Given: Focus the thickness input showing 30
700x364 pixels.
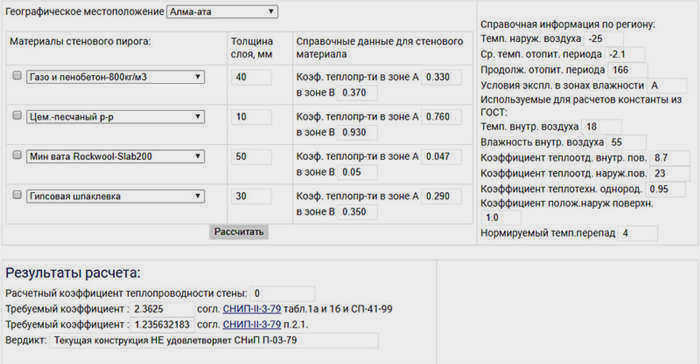Looking at the screenshot, I should 251,196.
